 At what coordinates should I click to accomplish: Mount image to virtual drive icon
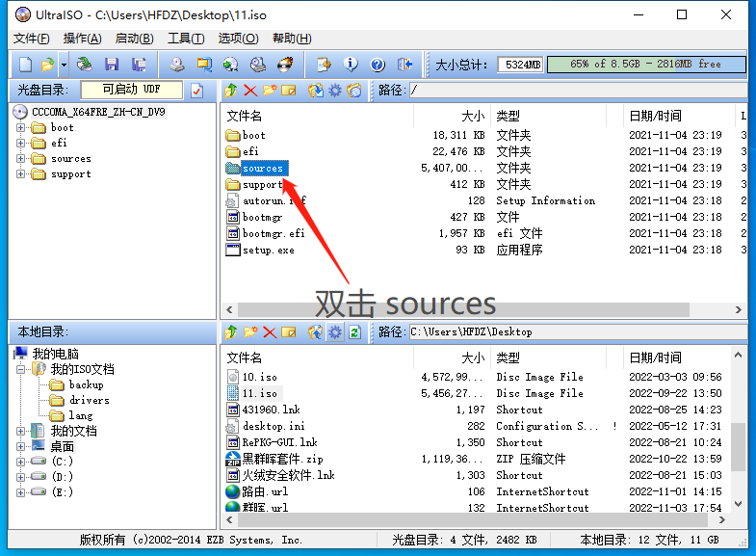(258, 65)
